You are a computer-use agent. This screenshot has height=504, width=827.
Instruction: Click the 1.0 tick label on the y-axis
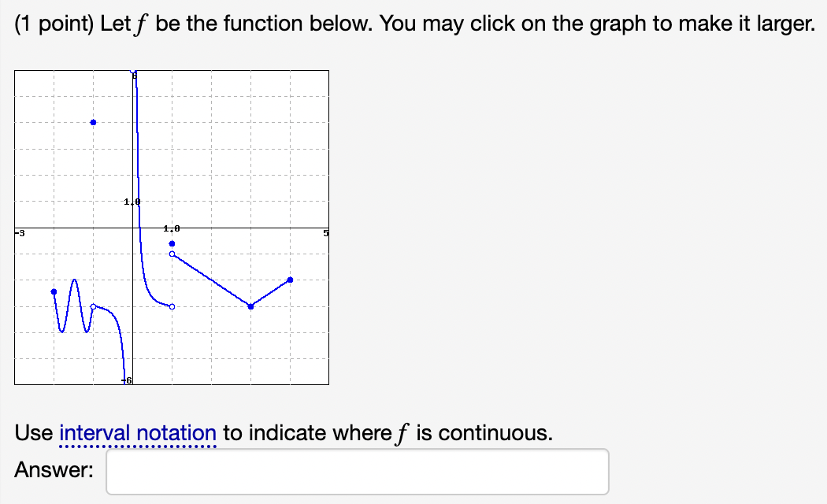coord(132,202)
